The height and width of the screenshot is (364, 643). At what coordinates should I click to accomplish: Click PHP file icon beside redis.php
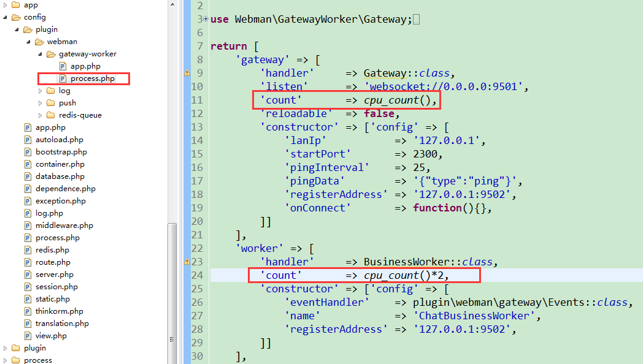pyautogui.click(x=28, y=250)
